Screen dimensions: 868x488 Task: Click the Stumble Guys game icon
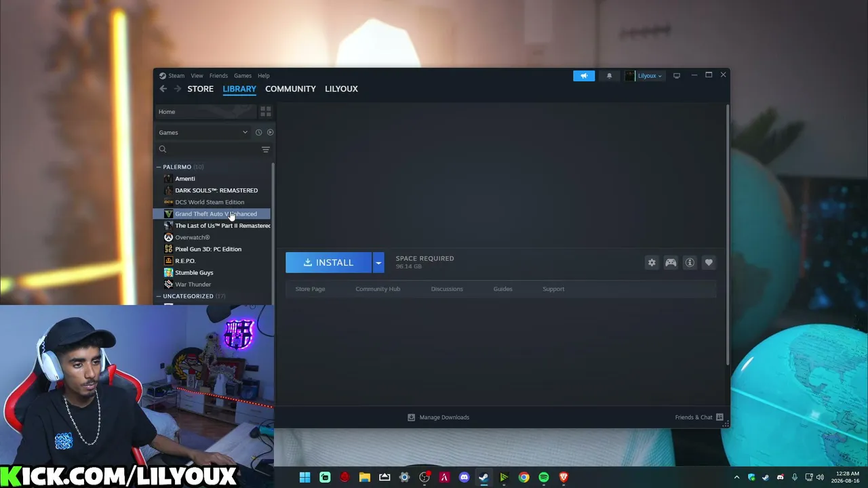pyautogui.click(x=168, y=272)
